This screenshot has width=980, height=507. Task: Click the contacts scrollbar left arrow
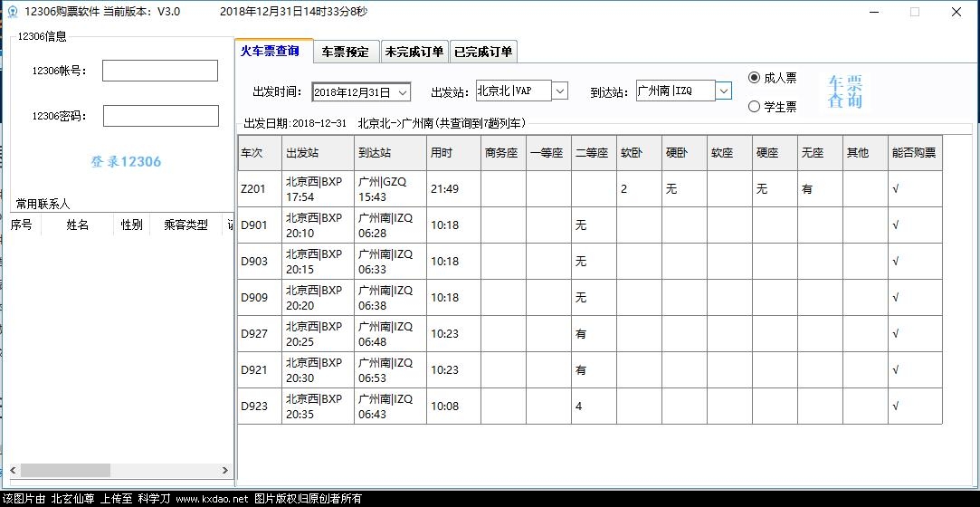(x=13, y=470)
